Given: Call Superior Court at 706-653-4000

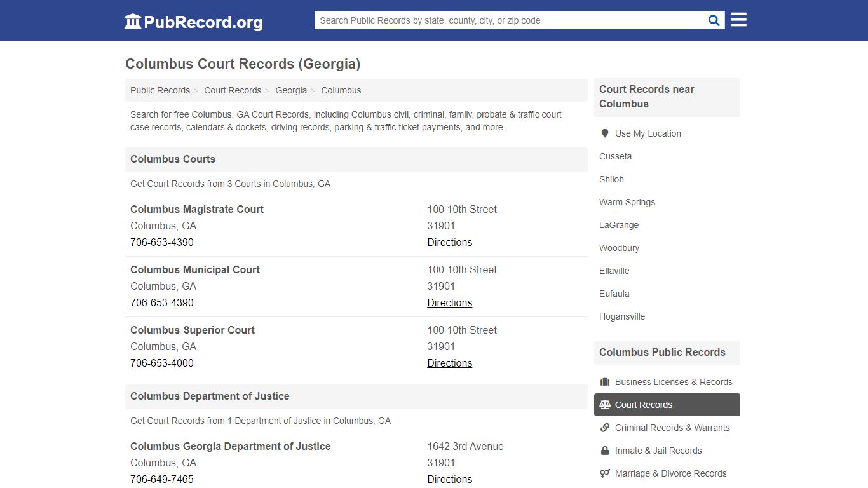Looking at the screenshot, I should (x=162, y=363).
